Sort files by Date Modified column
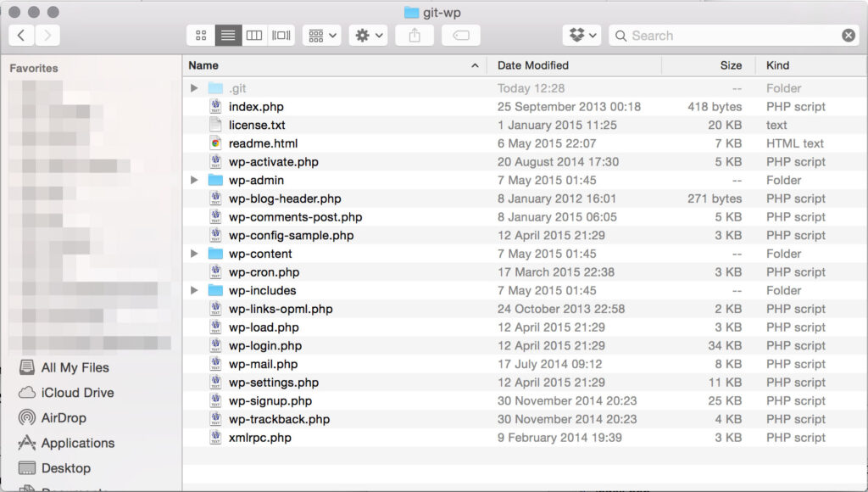This screenshot has height=492, width=868. [574, 65]
